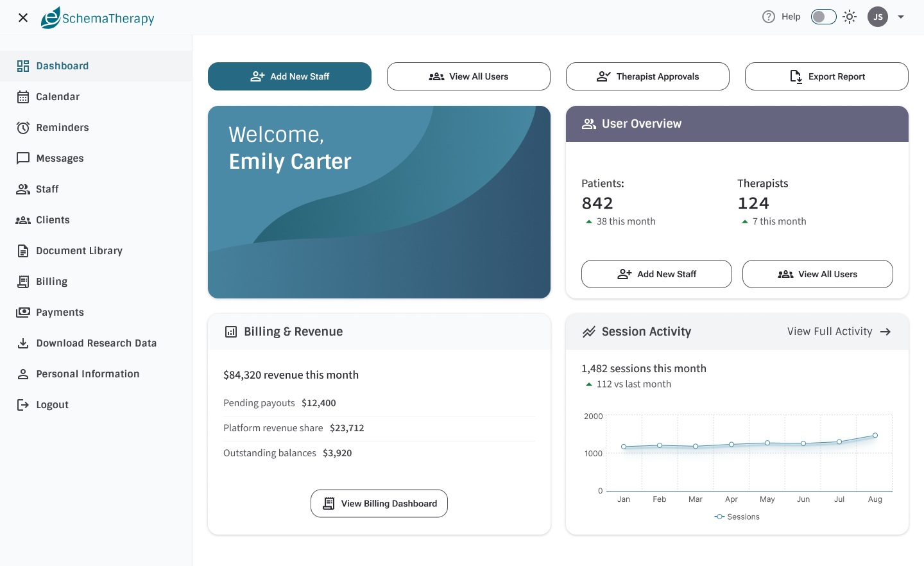Image resolution: width=924 pixels, height=566 pixels.
Task: Open Messages in the sidebar
Action: tap(96, 159)
